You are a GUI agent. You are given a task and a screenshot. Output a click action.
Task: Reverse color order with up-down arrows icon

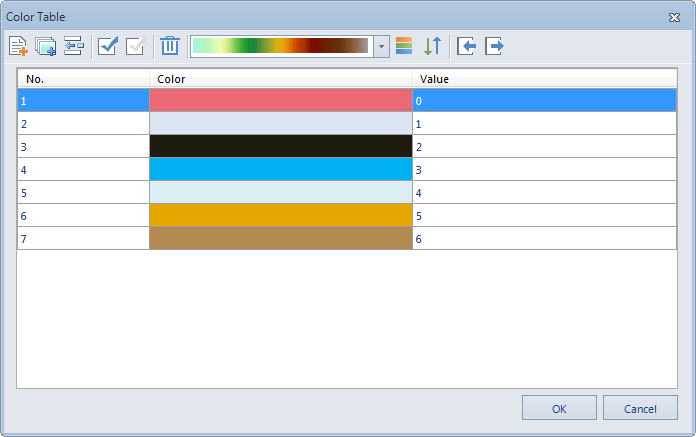pyautogui.click(x=432, y=46)
